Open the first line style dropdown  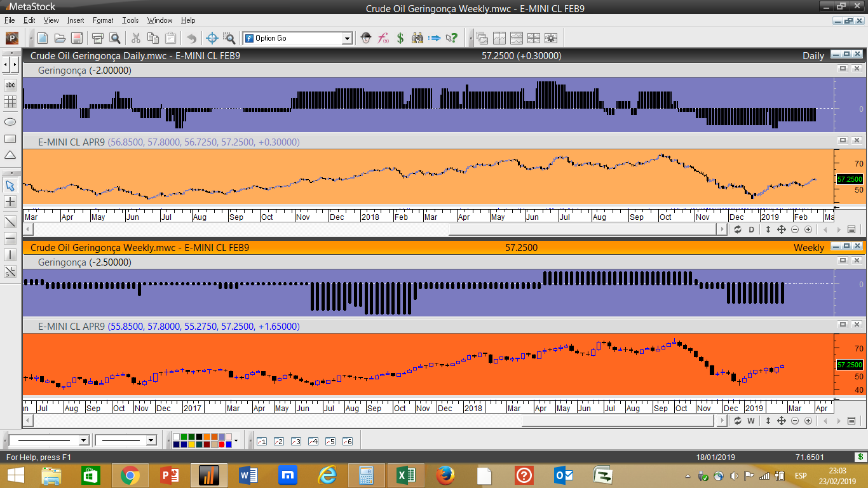[x=83, y=440]
